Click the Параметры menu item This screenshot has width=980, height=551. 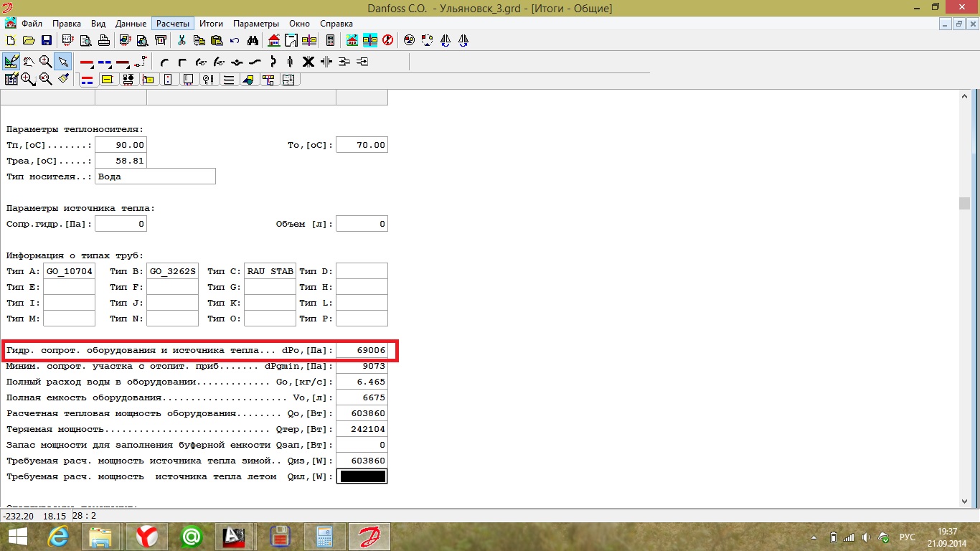(255, 24)
